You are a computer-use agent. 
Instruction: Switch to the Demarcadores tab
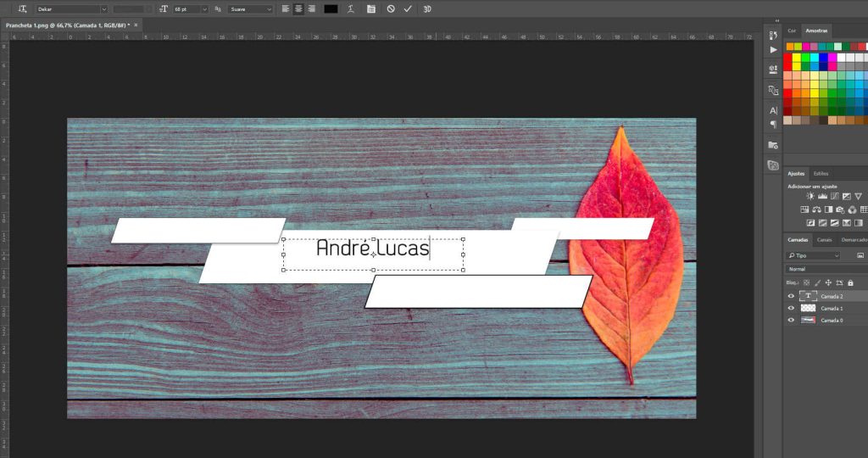(854, 240)
